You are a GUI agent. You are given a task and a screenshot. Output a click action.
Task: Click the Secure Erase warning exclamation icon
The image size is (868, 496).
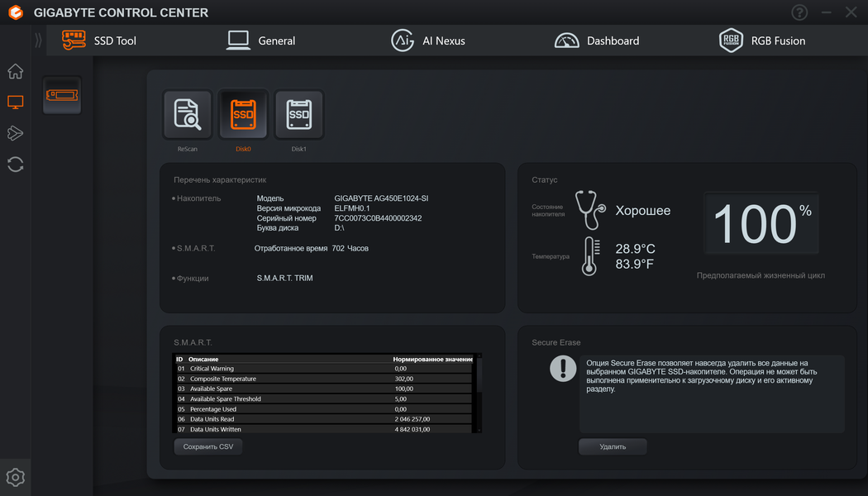[x=563, y=368]
